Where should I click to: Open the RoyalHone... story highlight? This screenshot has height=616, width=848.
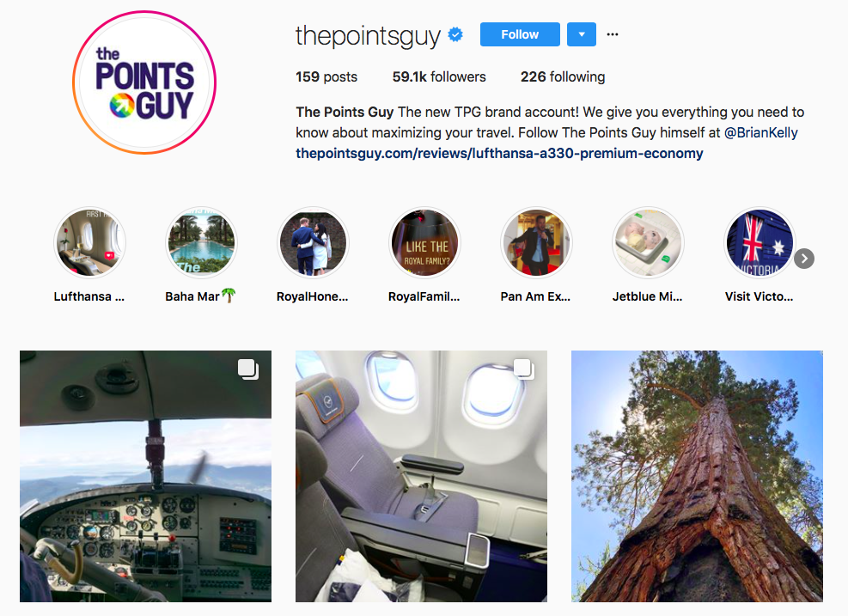click(x=313, y=242)
